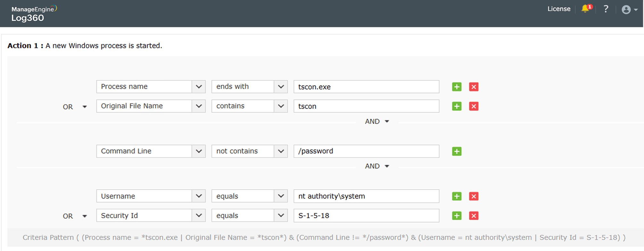Open the notifications bell icon
The height and width of the screenshot is (251, 644).
tap(586, 9)
